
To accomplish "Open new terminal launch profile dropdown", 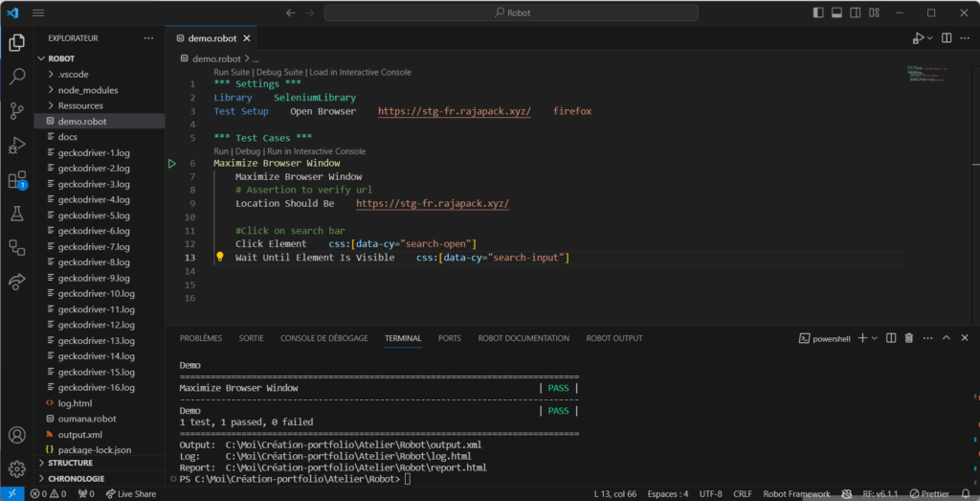I will (875, 338).
